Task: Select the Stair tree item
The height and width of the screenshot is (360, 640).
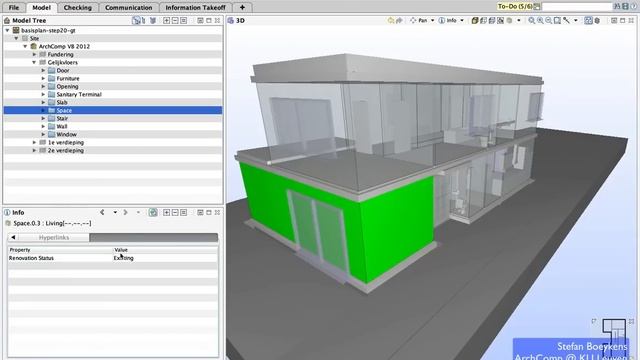Action: point(62,118)
